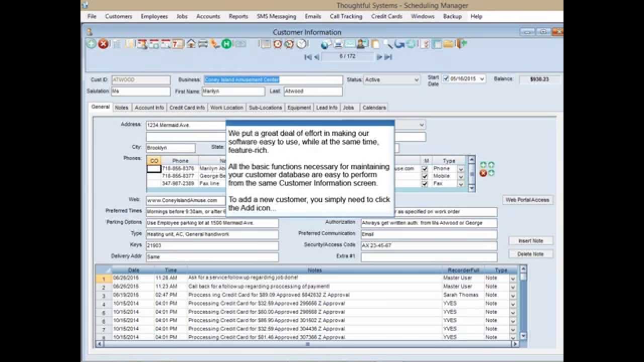Click the Security/Access Code field
The width and height of the screenshot is (644, 362).
[x=429, y=246]
